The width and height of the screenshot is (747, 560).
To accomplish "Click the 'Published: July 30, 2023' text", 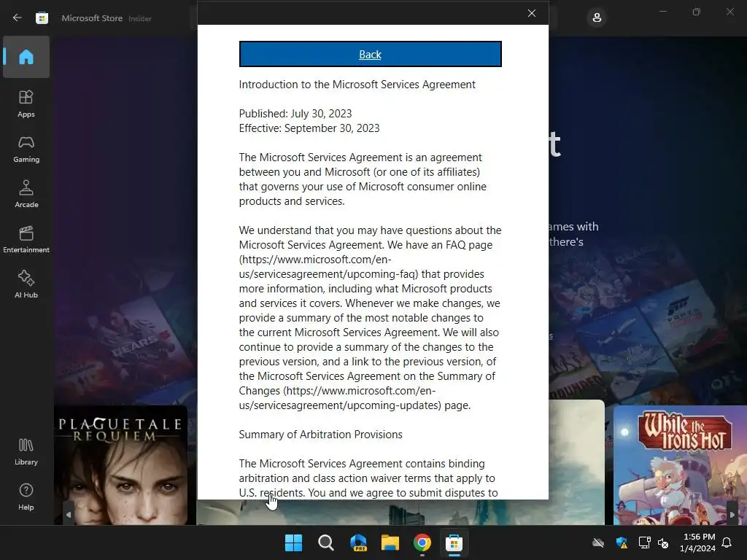I will point(295,114).
